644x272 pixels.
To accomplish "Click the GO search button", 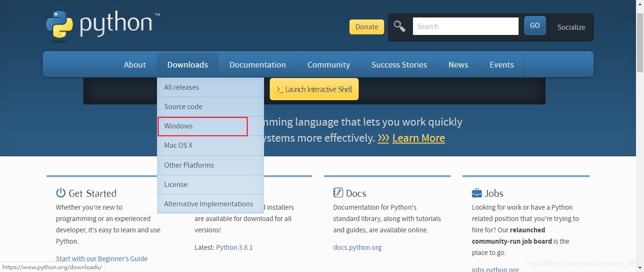I will tap(535, 25).
